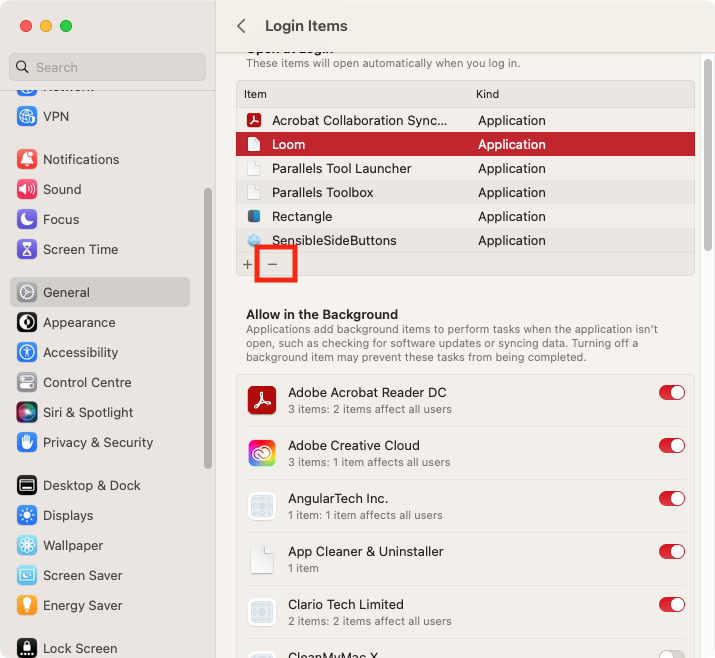Click the Adobe Acrobat Reader DC icon
The height and width of the screenshot is (658, 715).
[x=262, y=400]
